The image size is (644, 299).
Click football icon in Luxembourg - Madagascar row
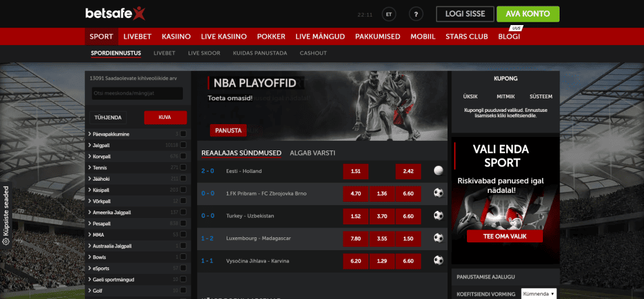439,238
